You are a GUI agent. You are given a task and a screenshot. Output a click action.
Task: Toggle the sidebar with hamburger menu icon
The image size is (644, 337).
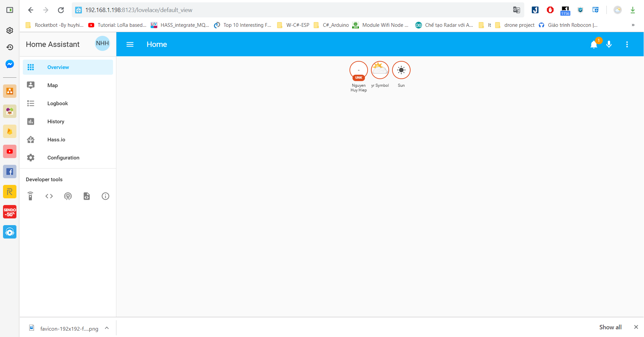[130, 44]
